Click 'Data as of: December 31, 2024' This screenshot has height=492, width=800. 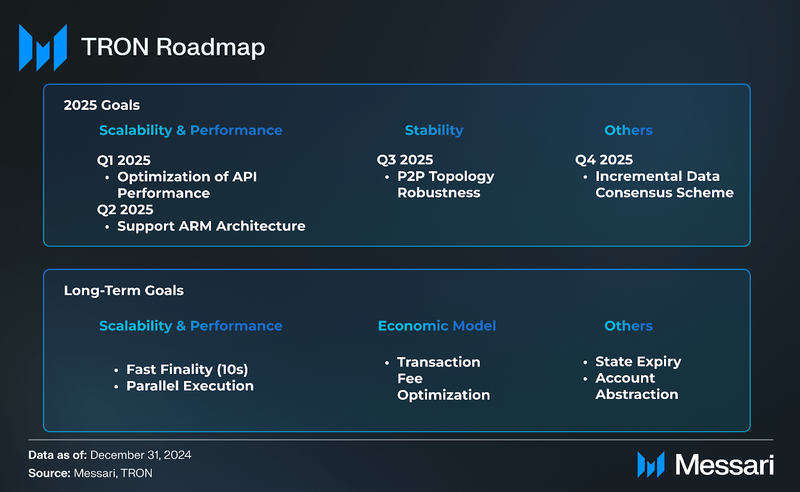[x=110, y=455]
